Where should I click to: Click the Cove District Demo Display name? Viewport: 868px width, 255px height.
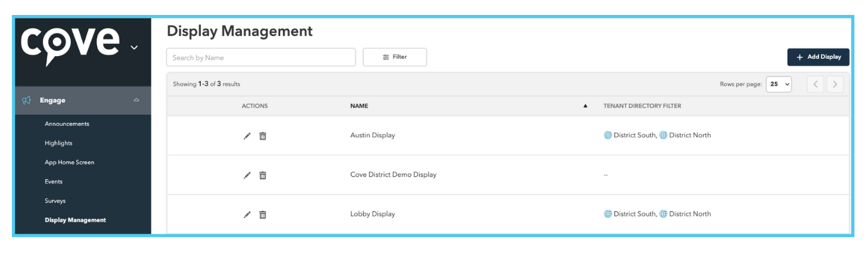coord(393,174)
